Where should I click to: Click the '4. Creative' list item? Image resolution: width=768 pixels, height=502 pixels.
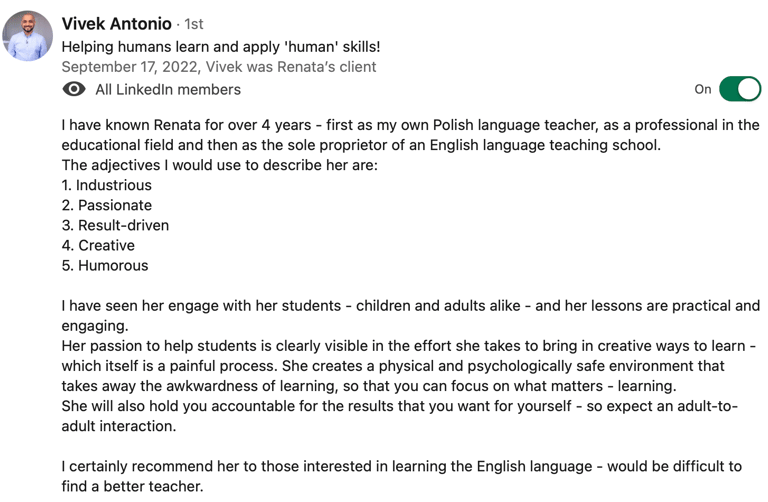[98, 245]
